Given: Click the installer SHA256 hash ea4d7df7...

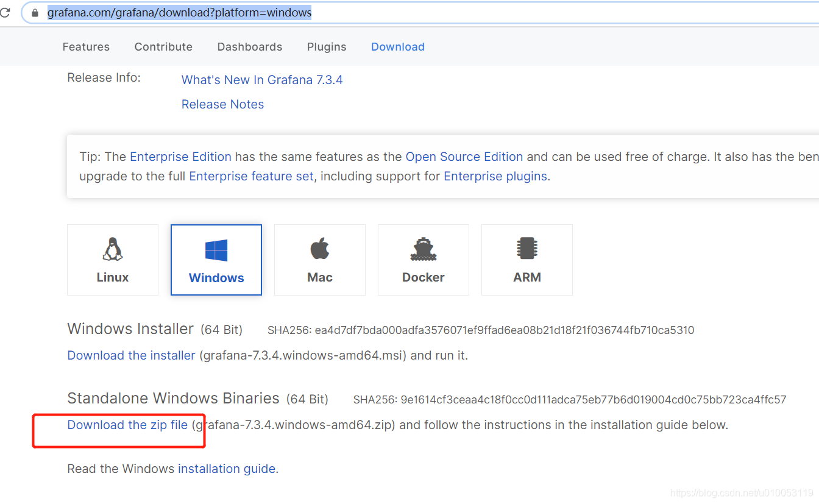Looking at the screenshot, I should 505,330.
